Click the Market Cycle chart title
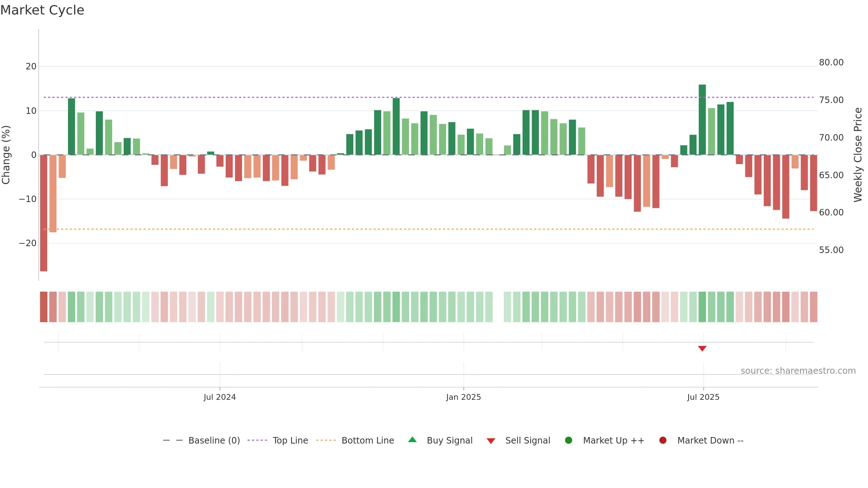This screenshot has width=868, height=488. [42, 10]
